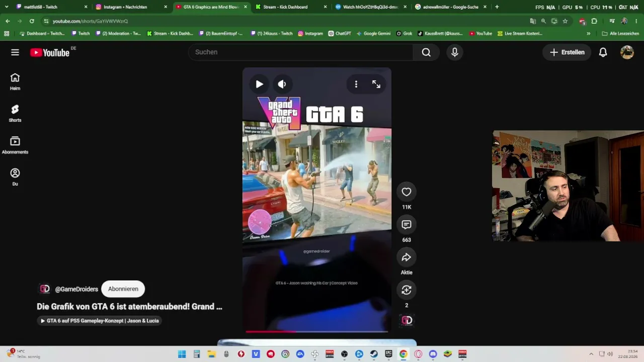Open the @GameDroiders channel link
Screen dimensions: 644x362
point(76,289)
